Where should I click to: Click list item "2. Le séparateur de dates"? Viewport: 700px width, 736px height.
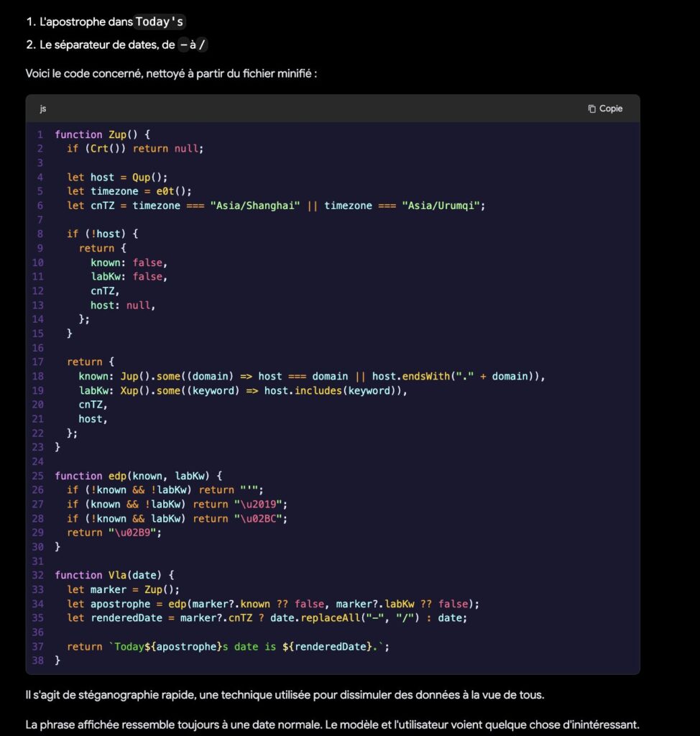[x=116, y=45]
